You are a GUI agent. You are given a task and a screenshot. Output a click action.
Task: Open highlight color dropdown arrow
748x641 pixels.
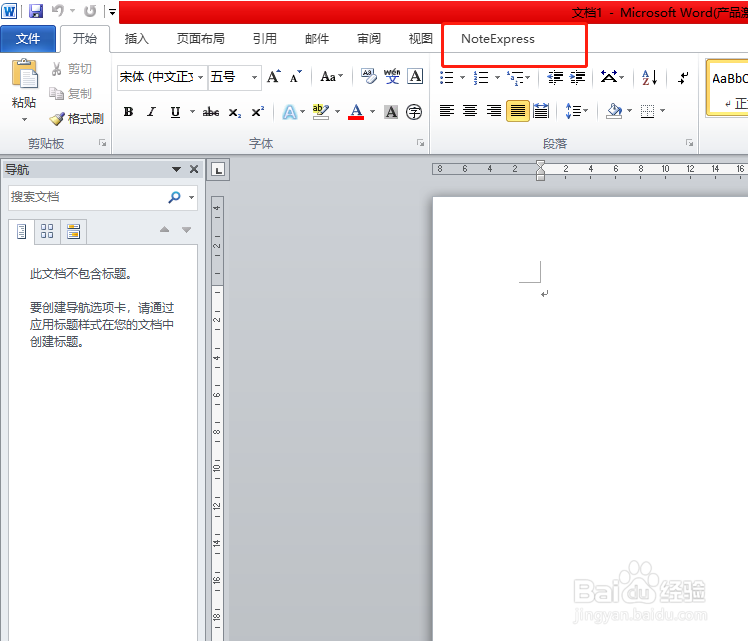(337, 112)
